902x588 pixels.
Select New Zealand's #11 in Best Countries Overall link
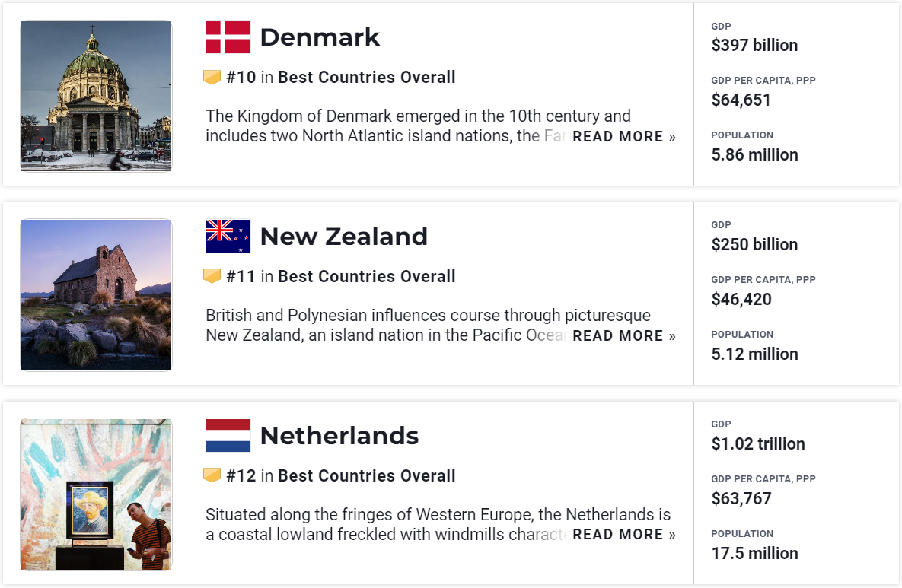341,276
